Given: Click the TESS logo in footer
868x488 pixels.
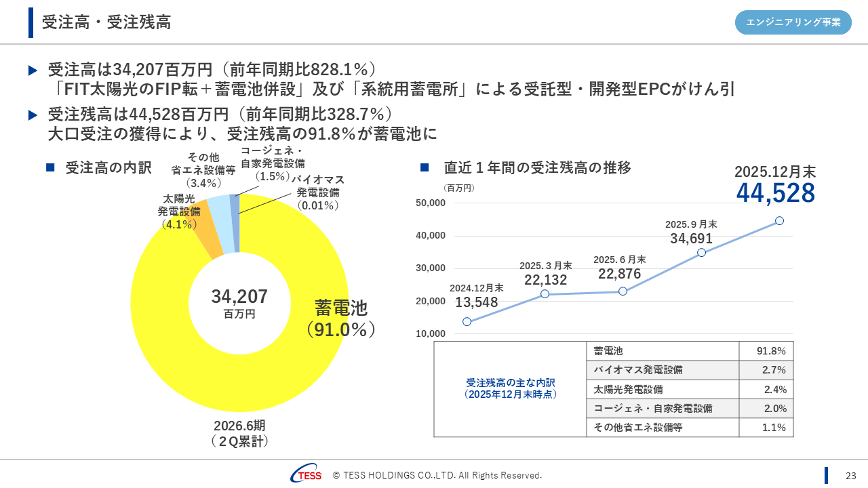Looking at the screenshot, I should pyautogui.click(x=307, y=475).
